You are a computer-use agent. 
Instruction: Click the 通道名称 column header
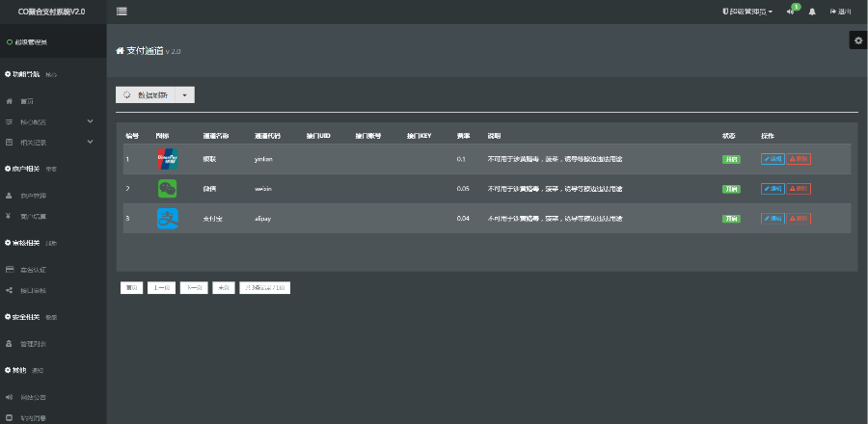pyautogui.click(x=216, y=136)
